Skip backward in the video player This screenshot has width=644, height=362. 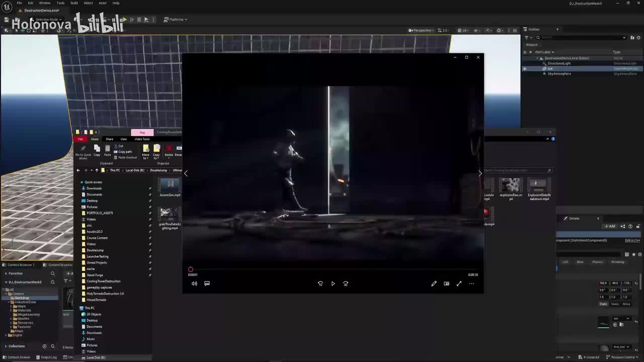point(320,284)
